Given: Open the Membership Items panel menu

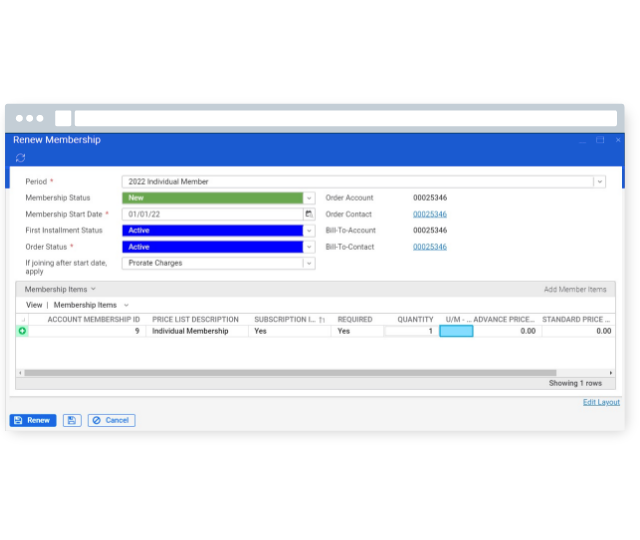Looking at the screenshot, I should click(93, 289).
